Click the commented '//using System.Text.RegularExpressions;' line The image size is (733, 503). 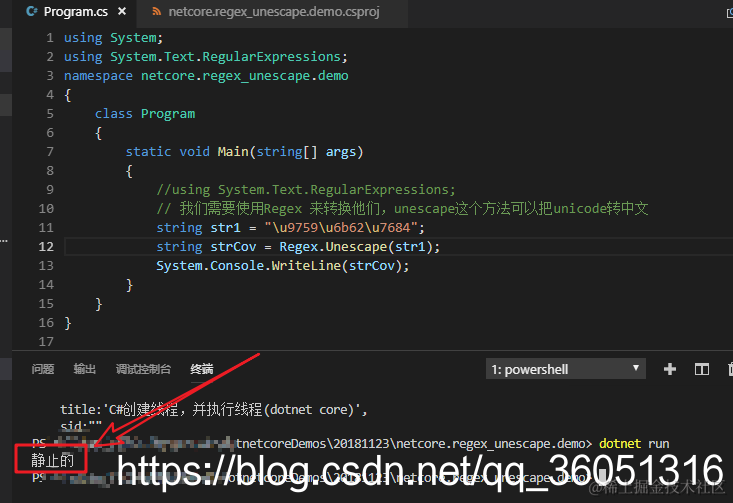coord(306,190)
